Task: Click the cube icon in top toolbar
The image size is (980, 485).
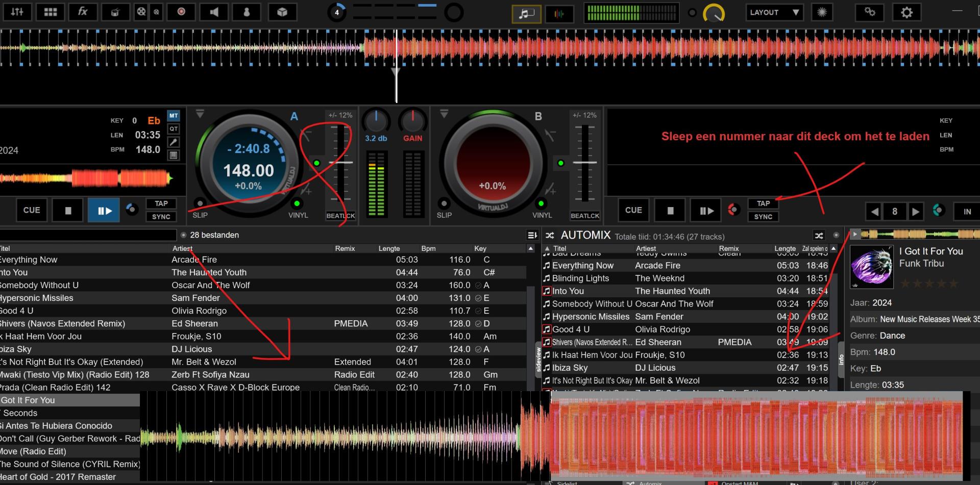Action: [x=282, y=12]
